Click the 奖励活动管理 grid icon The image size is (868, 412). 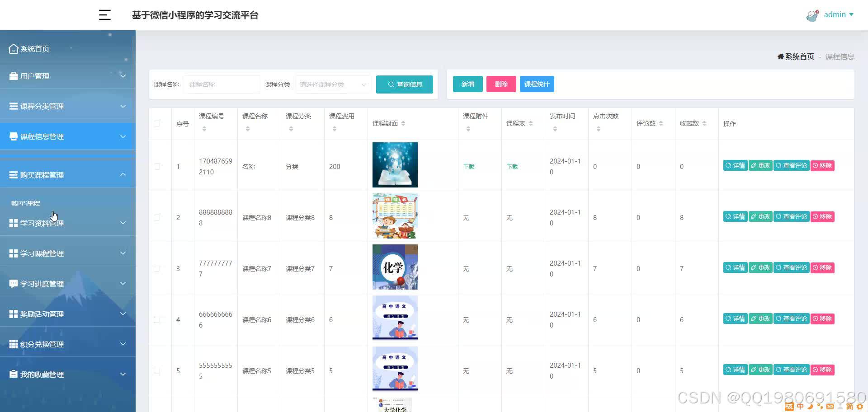[x=14, y=314]
